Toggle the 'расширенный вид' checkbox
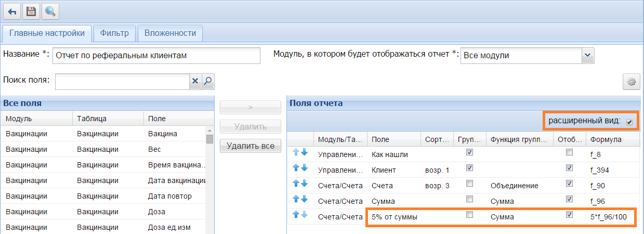The width and height of the screenshot is (644, 234). 629,122
